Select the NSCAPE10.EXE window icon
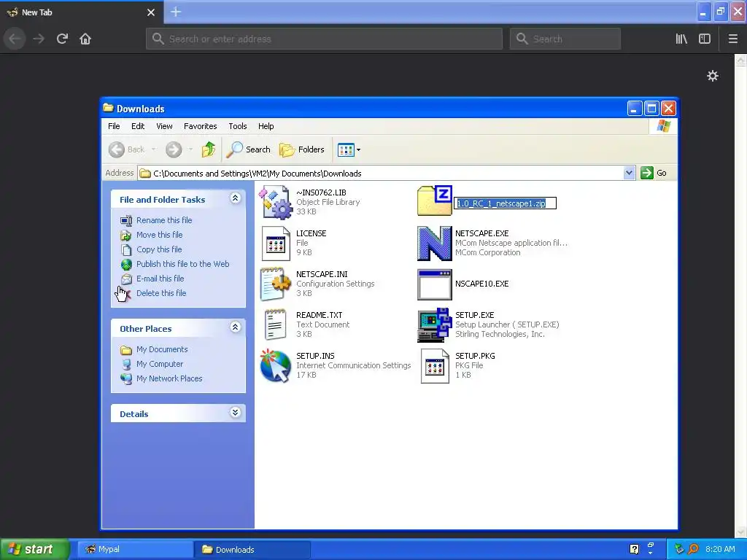Screen dimensions: 747x560 (435, 284)
